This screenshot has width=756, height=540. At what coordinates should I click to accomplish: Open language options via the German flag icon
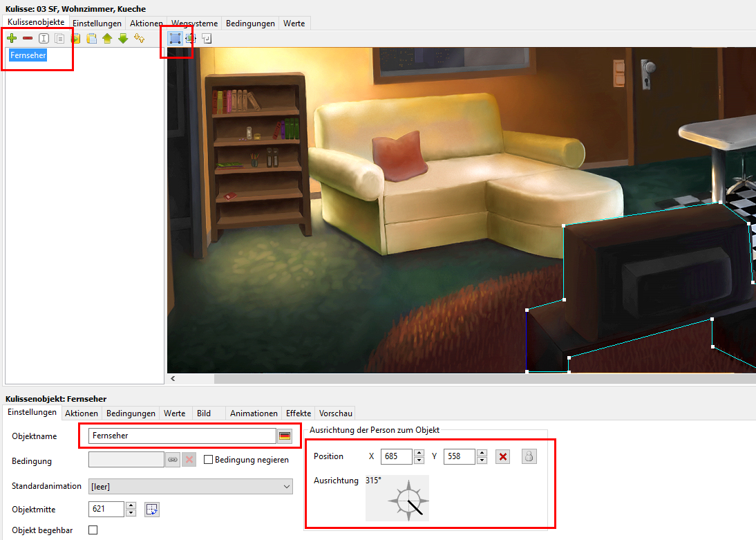(x=285, y=436)
